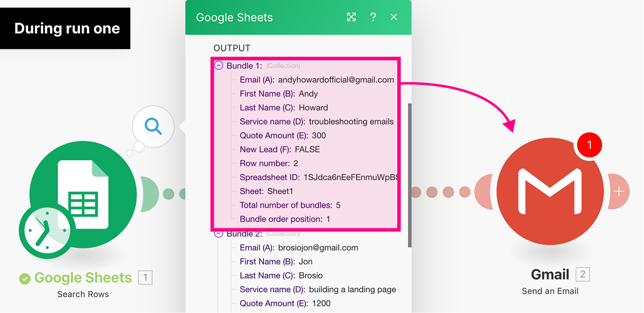
Task: Open help in the Google Sheets panel
Action: pos(373,17)
